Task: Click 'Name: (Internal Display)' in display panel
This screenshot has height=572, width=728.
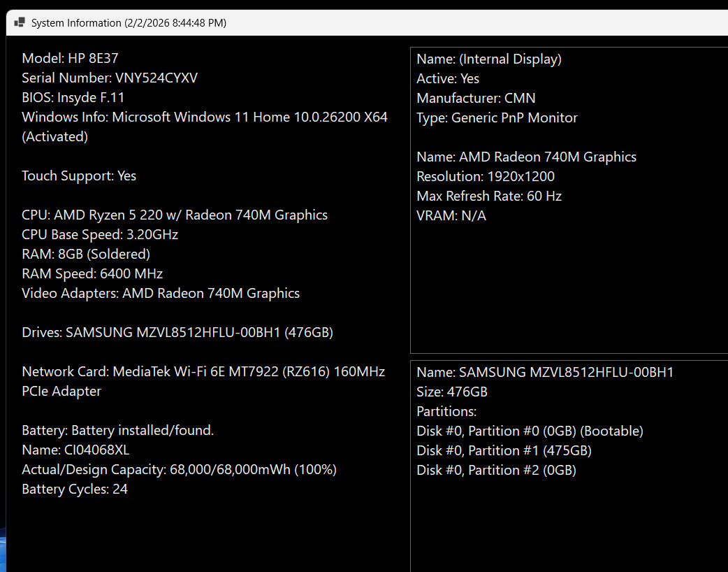Action: 489,59
